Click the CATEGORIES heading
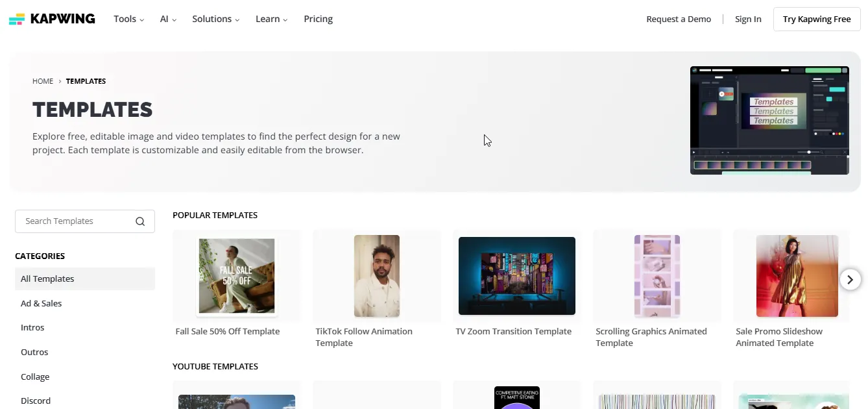This screenshot has width=868, height=409. (40, 256)
